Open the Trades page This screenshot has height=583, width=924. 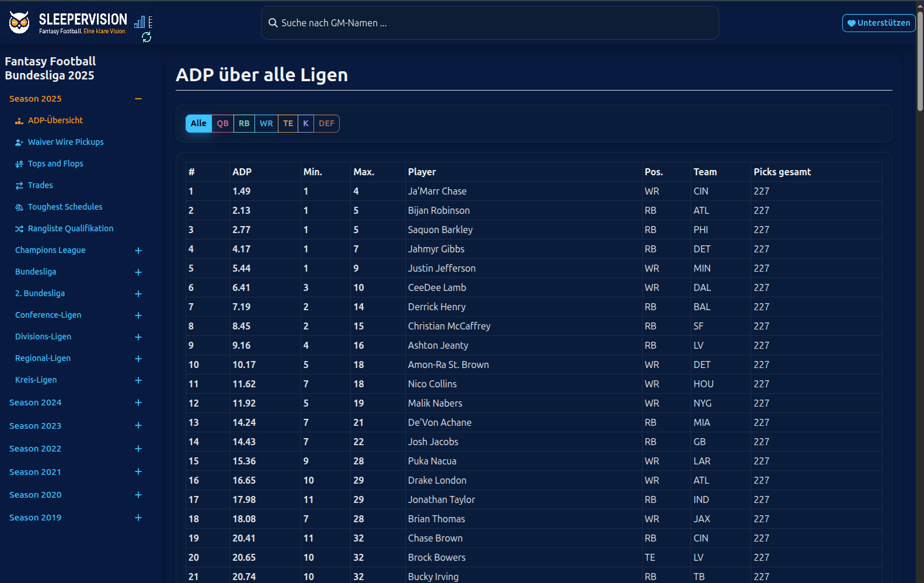(x=40, y=185)
